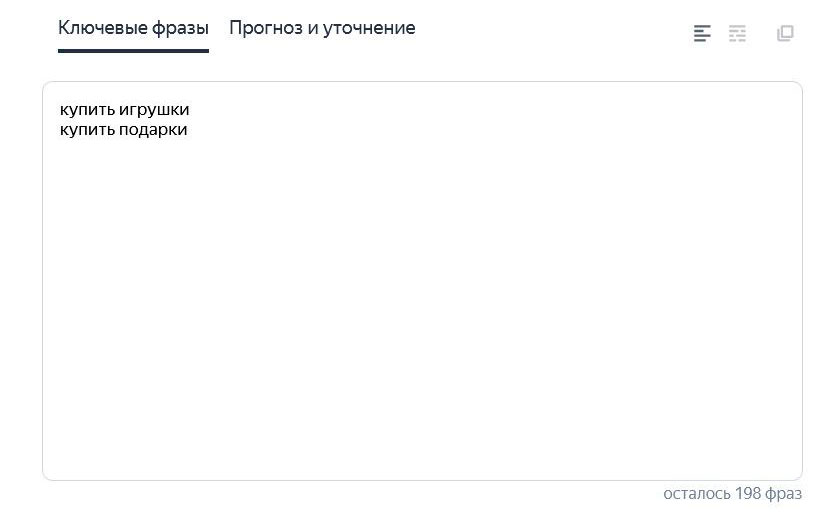Viewport: 836px width, 525px height.
Task: Click the line 'купить игрушки'
Action: 124,110
